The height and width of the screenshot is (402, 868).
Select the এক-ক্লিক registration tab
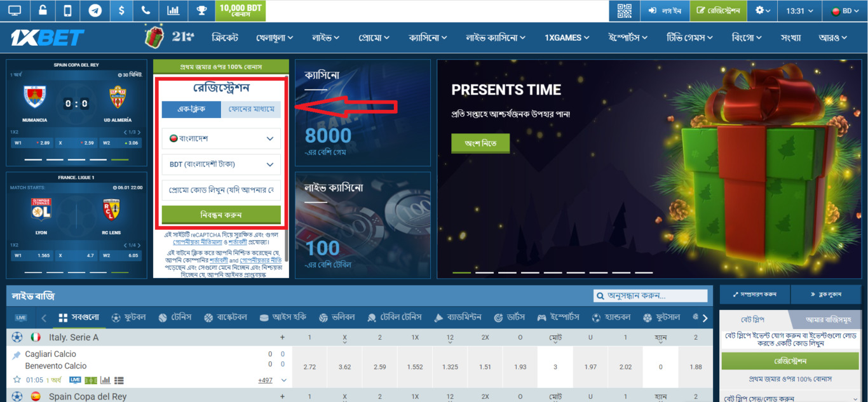(191, 109)
